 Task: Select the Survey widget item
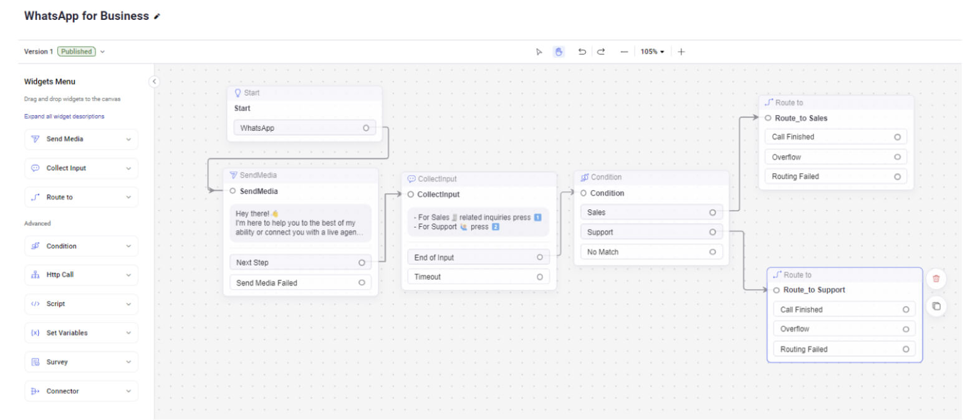click(x=81, y=362)
